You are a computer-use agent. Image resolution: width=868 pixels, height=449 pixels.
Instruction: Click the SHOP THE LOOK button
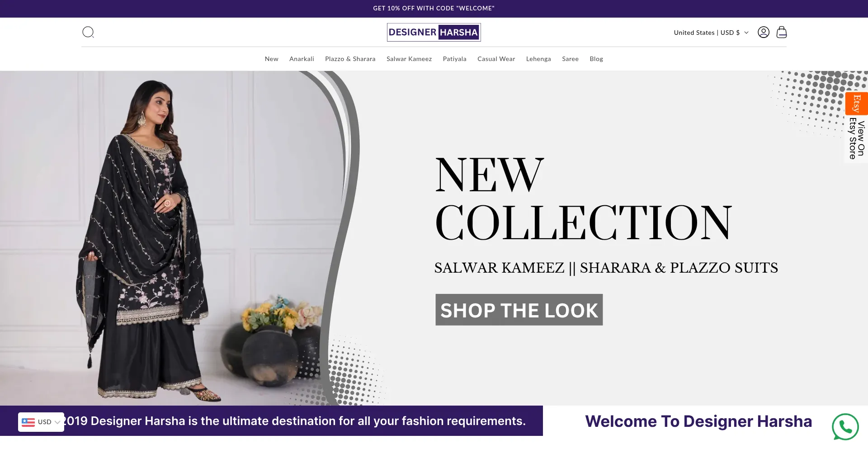(x=519, y=310)
